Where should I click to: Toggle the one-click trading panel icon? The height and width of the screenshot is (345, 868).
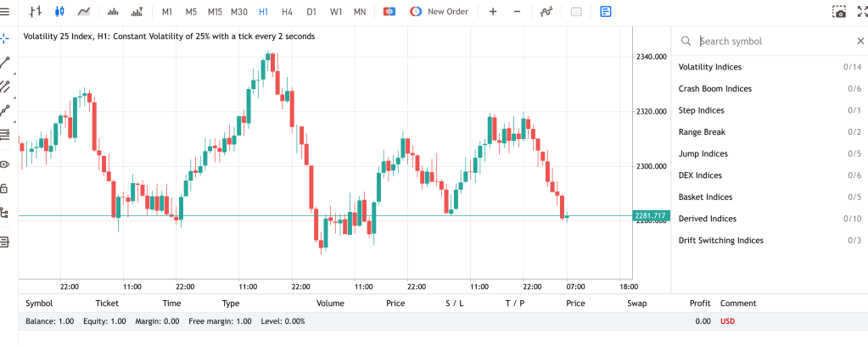point(389,12)
